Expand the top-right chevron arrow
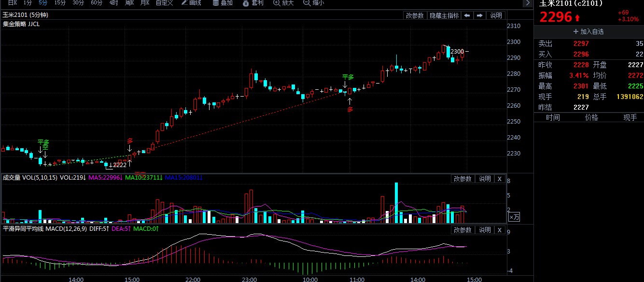Viewport: 644px width, 282px height. tap(528, 3)
